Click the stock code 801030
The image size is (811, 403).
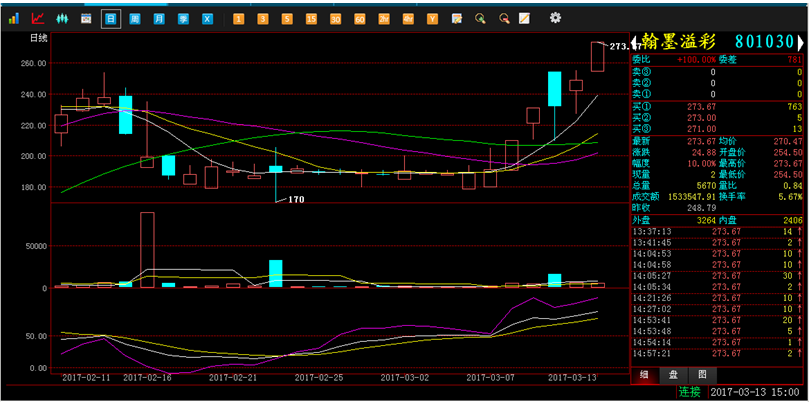(764, 41)
